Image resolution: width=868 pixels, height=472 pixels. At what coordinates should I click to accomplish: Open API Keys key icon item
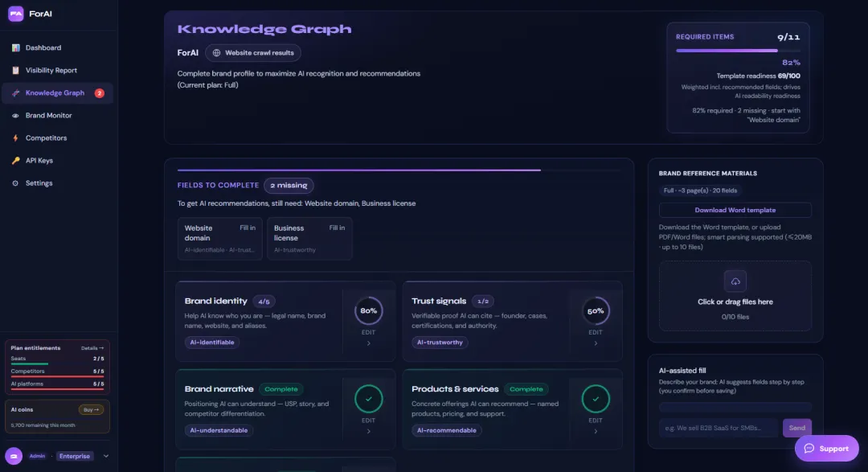pyautogui.click(x=15, y=161)
